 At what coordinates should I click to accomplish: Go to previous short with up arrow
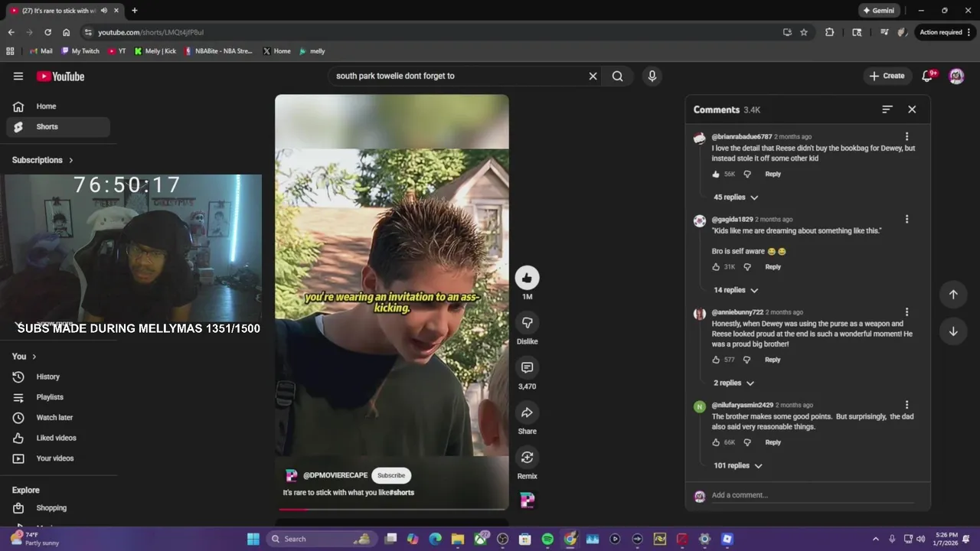pos(953,295)
